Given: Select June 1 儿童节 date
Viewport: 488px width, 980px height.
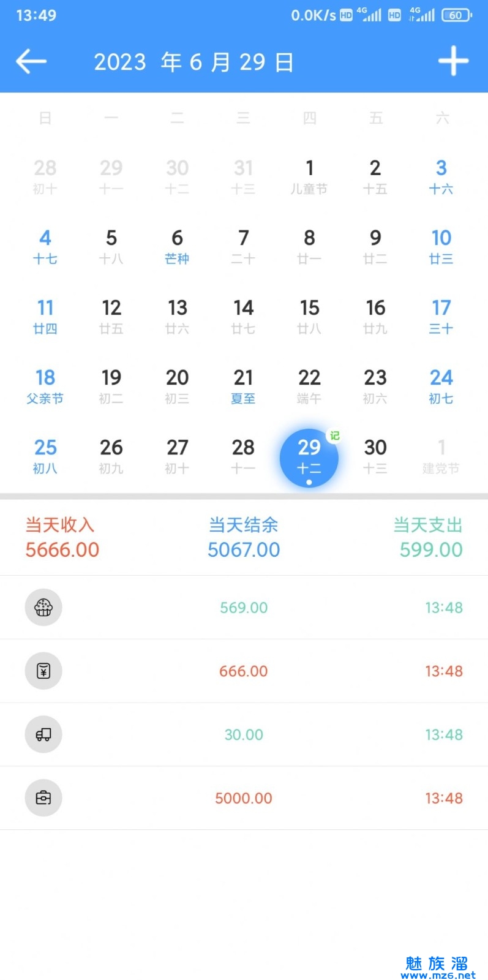Looking at the screenshot, I should point(309,176).
